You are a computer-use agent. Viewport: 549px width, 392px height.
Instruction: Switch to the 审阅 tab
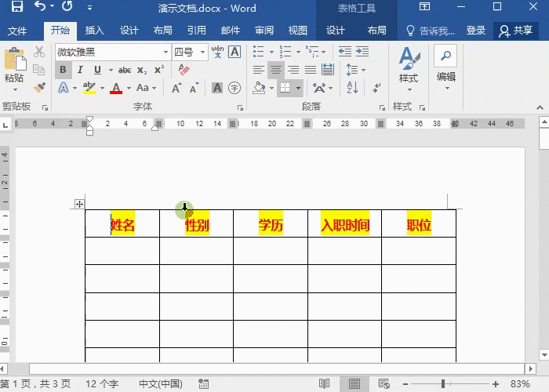264,31
